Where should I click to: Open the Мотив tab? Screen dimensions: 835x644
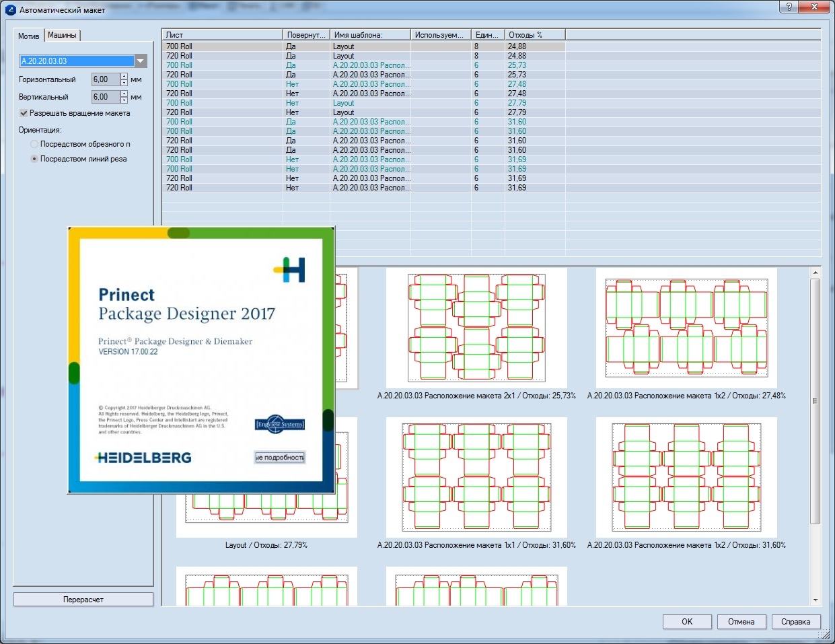(x=28, y=36)
